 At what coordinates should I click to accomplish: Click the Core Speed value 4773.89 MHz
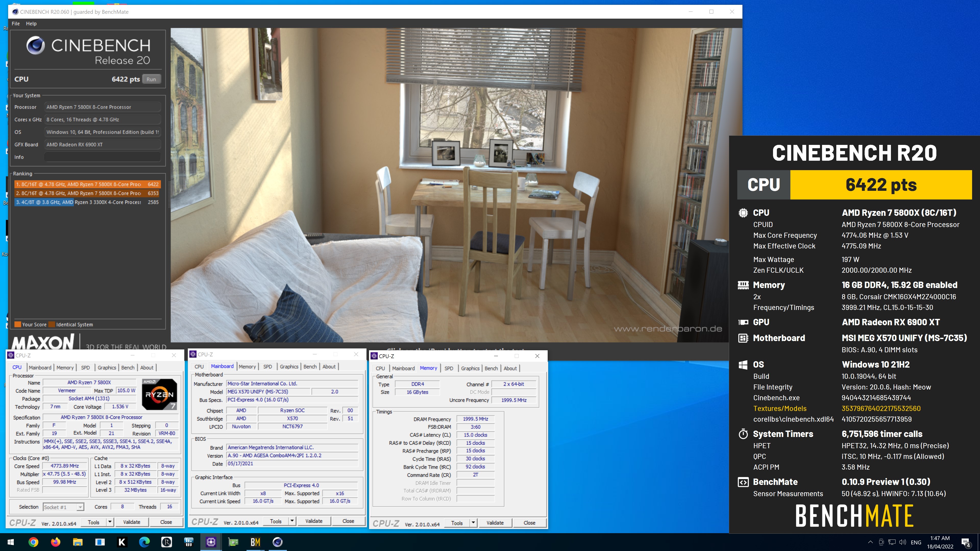[x=65, y=466]
